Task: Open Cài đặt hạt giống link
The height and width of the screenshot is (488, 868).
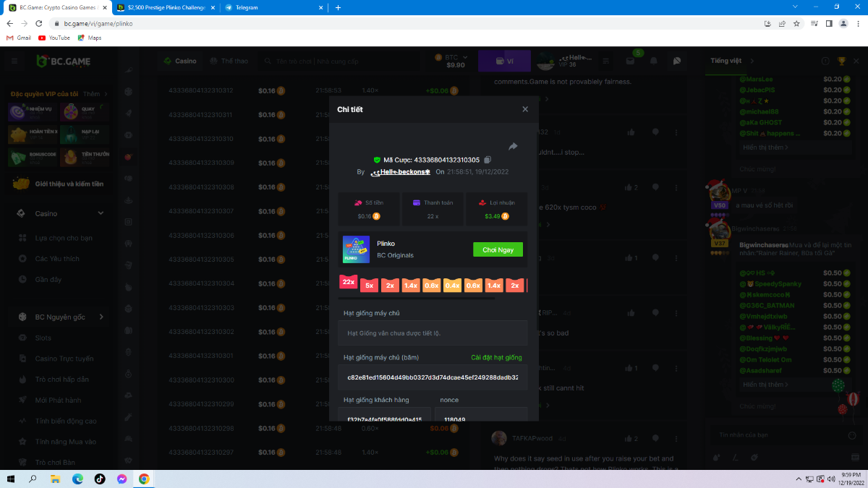Action: (496, 358)
